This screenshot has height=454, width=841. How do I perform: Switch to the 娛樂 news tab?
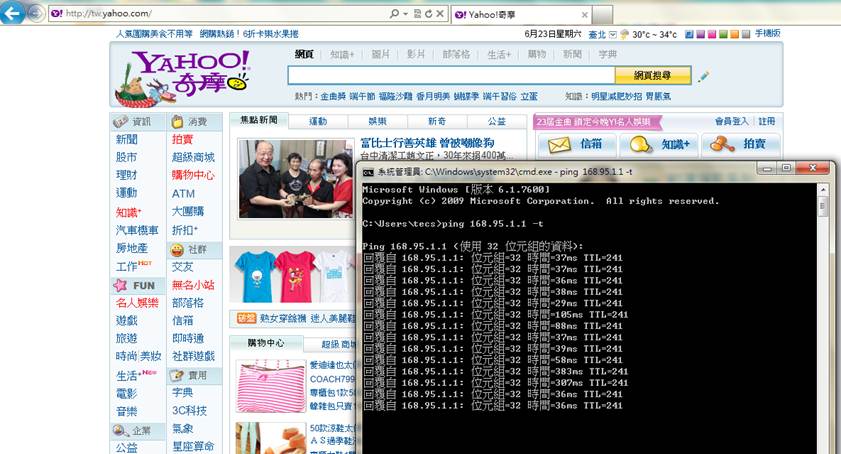[378, 122]
